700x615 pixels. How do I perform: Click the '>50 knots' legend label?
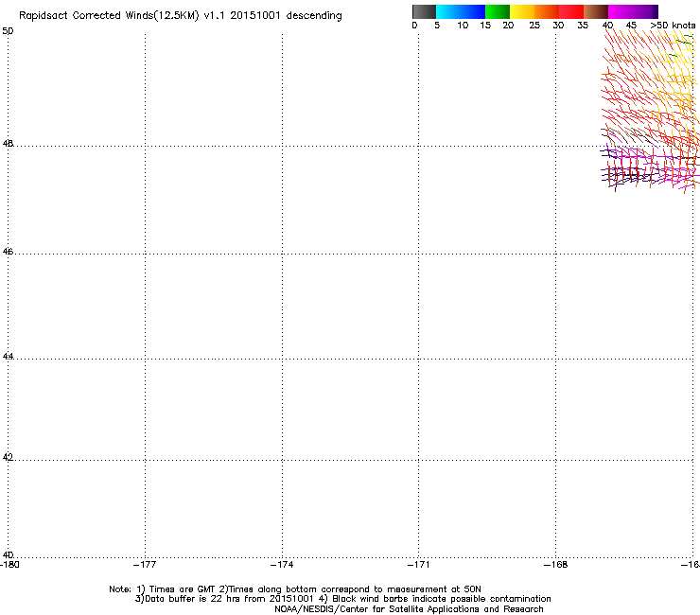coord(673,26)
